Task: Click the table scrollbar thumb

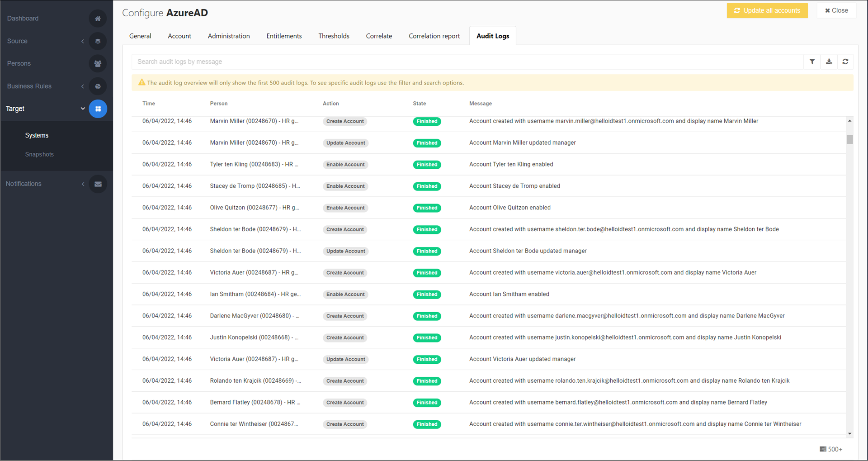Action: click(x=849, y=139)
